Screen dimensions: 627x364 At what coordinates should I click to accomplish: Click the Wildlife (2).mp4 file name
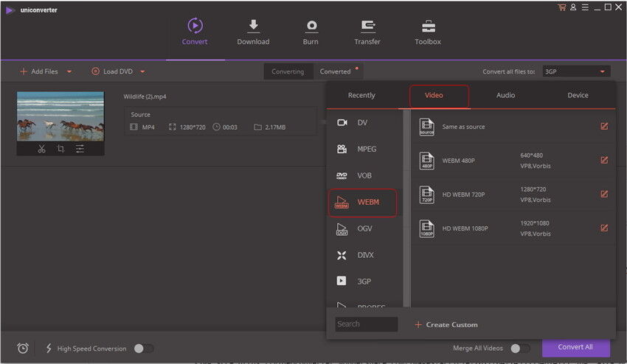pyautogui.click(x=145, y=97)
